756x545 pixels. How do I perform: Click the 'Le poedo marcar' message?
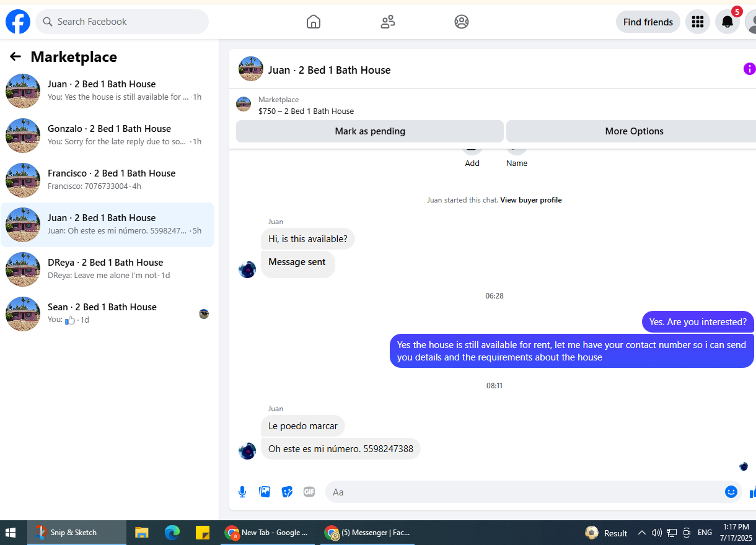click(x=303, y=426)
